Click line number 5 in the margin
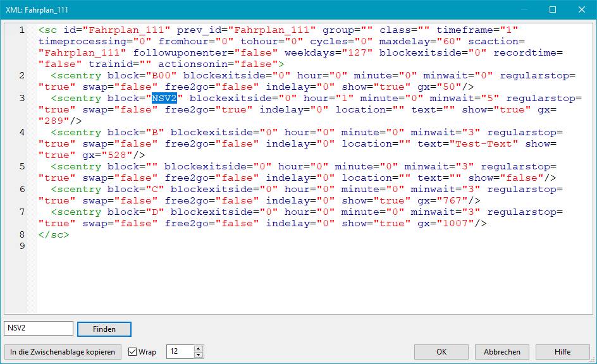 [22, 167]
